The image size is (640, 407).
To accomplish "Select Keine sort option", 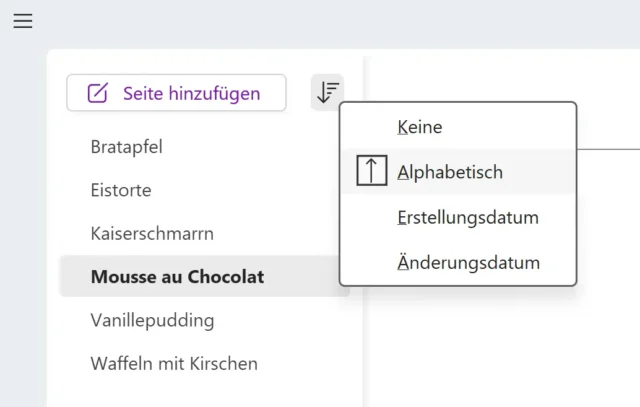I will 419,127.
